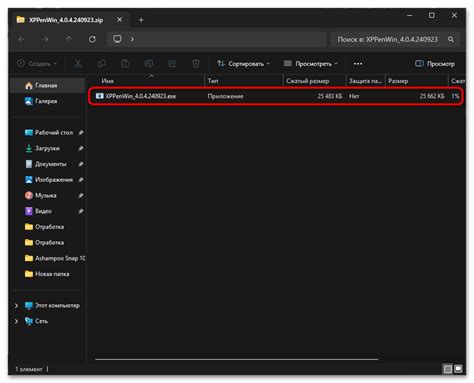Click the pin icon next to Музыка
This screenshot has height=383, width=474.
click(81, 195)
